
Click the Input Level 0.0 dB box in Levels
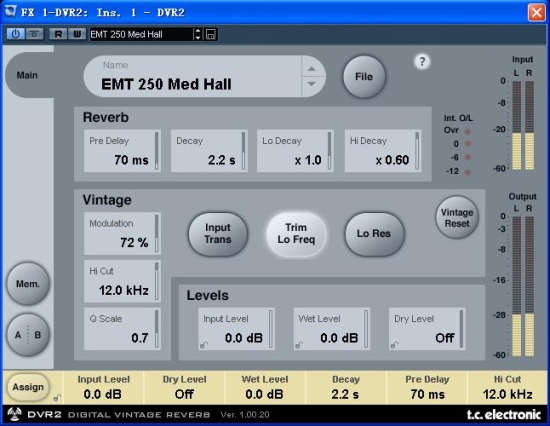pos(236,329)
